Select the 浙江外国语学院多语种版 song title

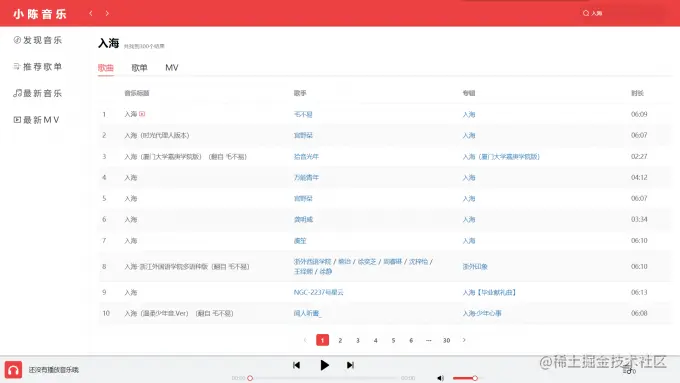point(186,267)
